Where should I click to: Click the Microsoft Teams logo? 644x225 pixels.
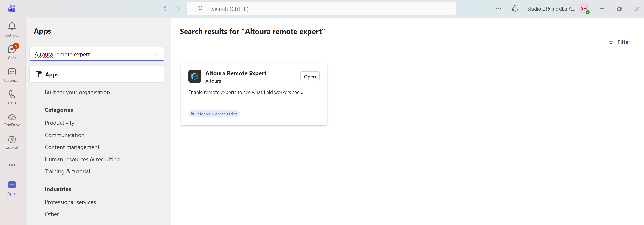point(12,9)
